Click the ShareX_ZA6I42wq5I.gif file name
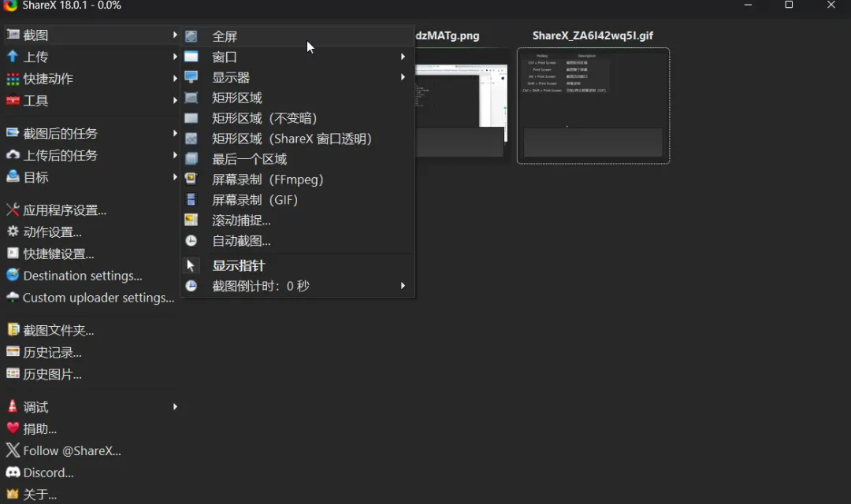851x504 pixels. [593, 35]
